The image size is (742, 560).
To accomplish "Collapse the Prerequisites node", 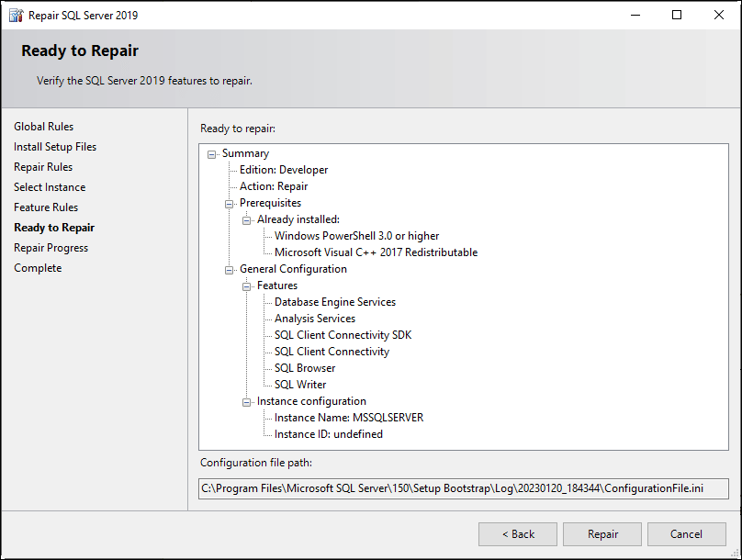I will click(229, 202).
